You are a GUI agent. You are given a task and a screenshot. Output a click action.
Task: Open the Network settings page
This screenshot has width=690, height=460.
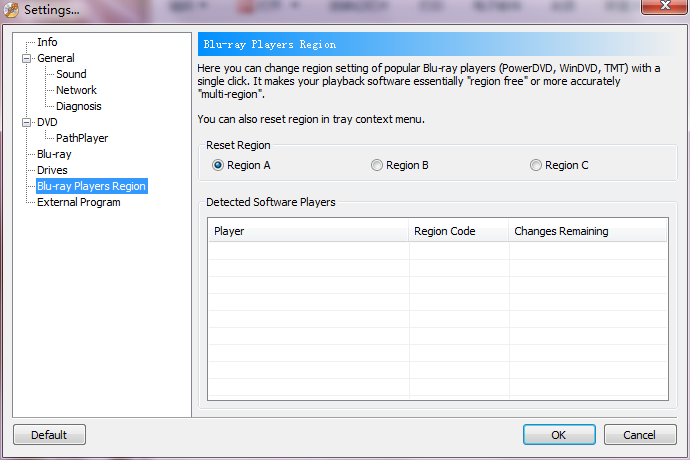[77, 90]
